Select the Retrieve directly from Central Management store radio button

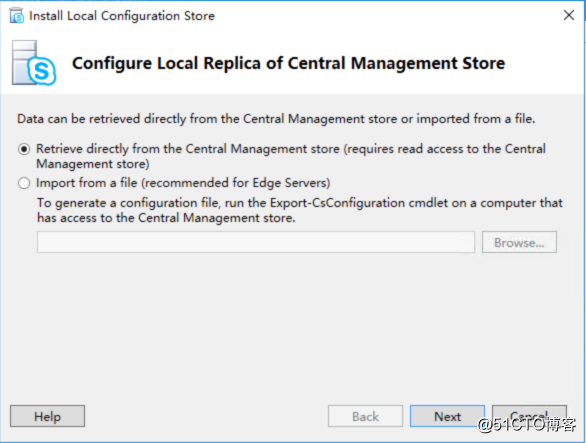pyautogui.click(x=24, y=150)
